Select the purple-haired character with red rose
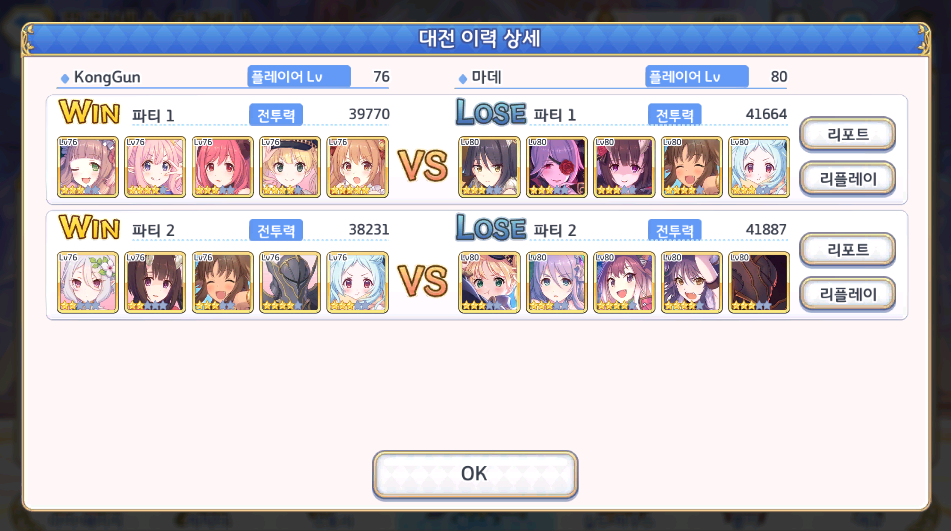 [557, 167]
